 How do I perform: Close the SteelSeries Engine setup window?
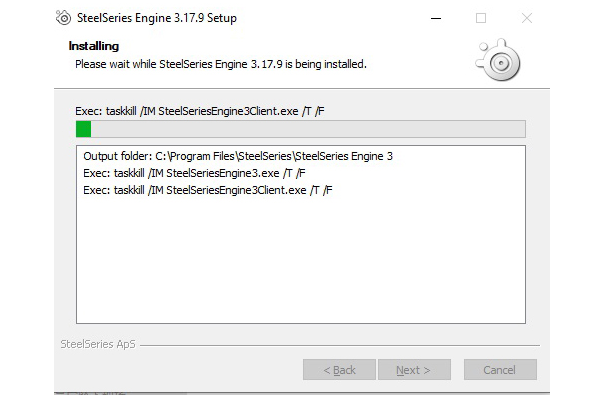click(527, 18)
